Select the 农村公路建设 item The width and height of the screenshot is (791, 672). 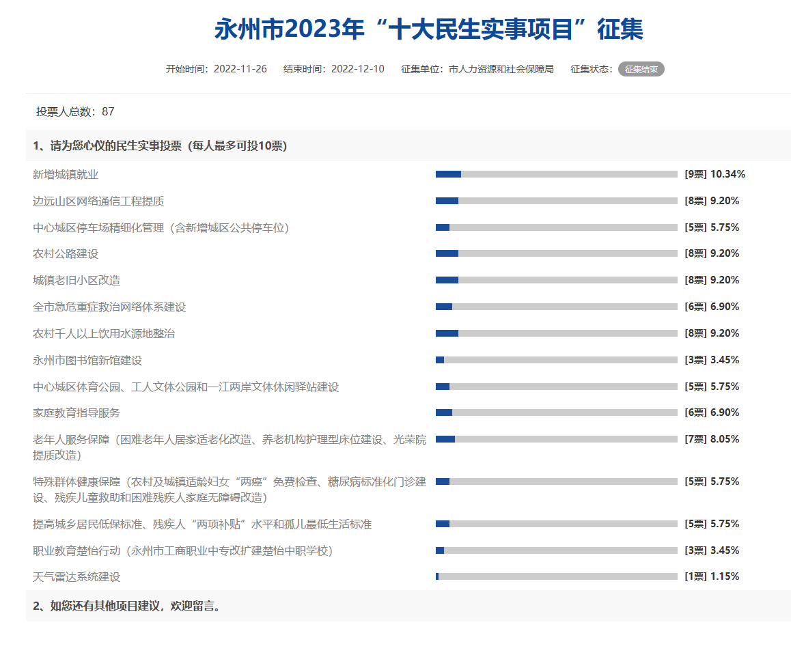pyautogui.click(x=66, y=254)
